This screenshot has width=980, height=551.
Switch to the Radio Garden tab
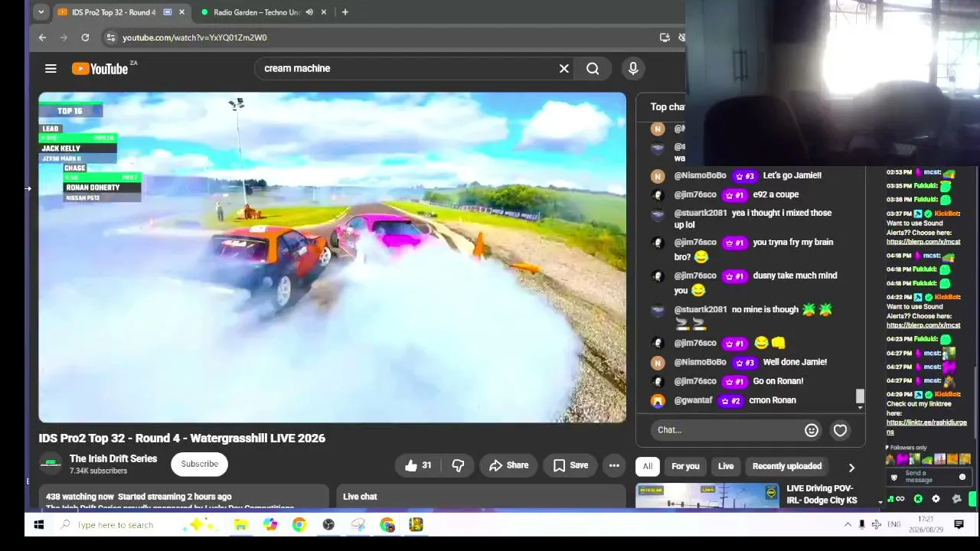pyautogui.click(x=256, y=12)
